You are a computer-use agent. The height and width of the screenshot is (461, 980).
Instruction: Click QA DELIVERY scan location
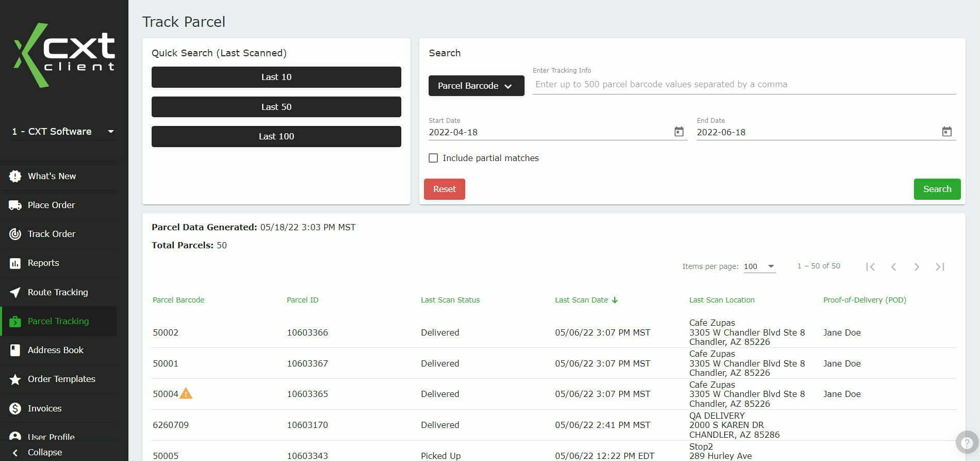[x=717, y=416]
